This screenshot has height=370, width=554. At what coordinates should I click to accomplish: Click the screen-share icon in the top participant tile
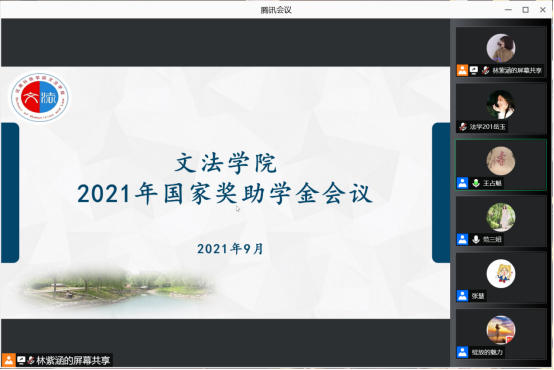point(474,70)
